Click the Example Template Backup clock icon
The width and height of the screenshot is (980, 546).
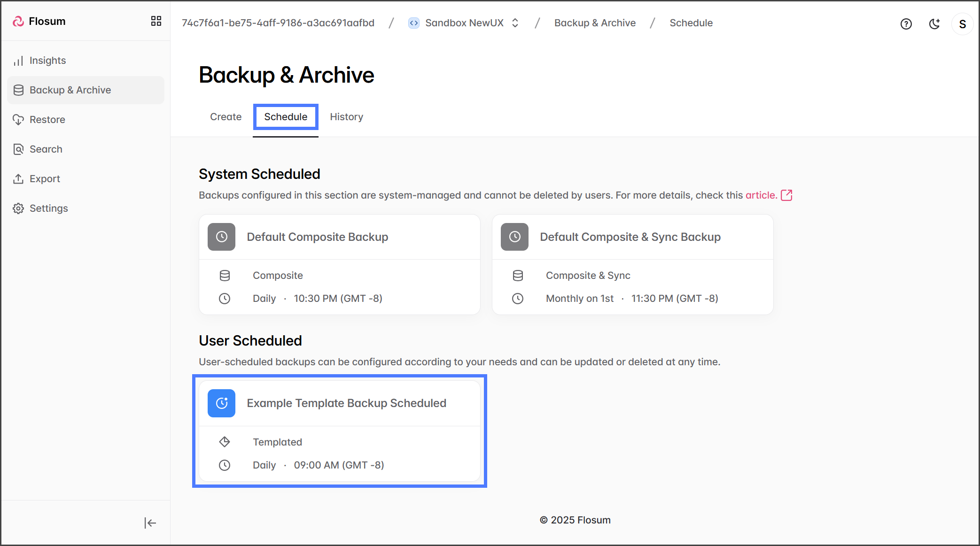pyautogui.click(x=221, y=403)
